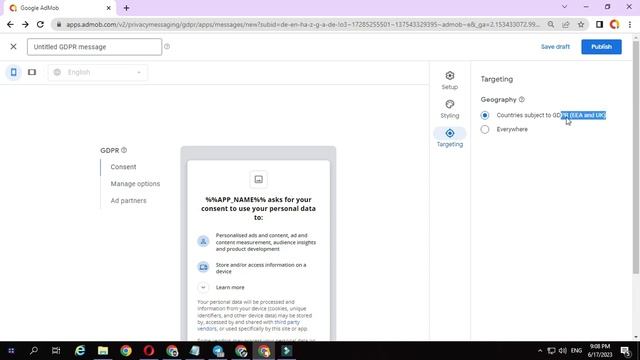
Task: Open the Setup panel
Action: [x=449, y=80]
